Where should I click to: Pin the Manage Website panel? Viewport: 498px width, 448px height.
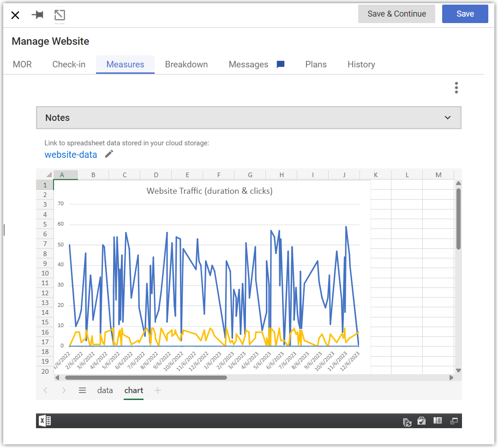tap(37, 15)
